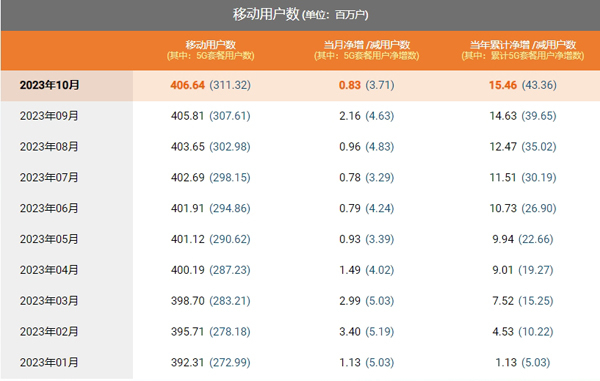Click the 移动用户数 column header
Viewport: 600px width, 381px height.
tap(210, 50)
